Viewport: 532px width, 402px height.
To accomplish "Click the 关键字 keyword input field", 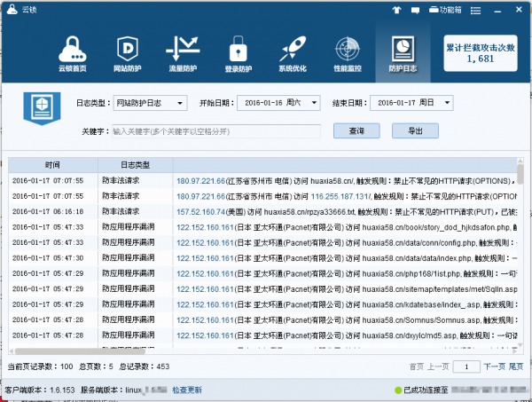I will tap(215, 130).
